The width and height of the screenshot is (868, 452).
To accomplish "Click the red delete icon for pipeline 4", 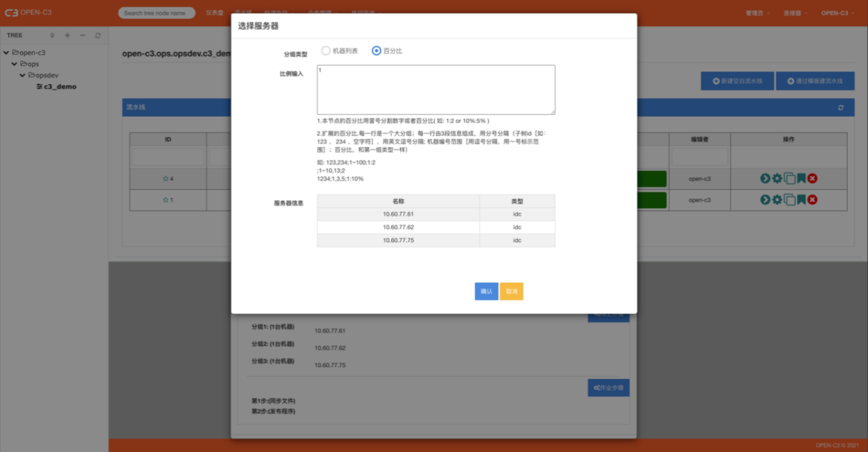I will click(x=812, y=178).
